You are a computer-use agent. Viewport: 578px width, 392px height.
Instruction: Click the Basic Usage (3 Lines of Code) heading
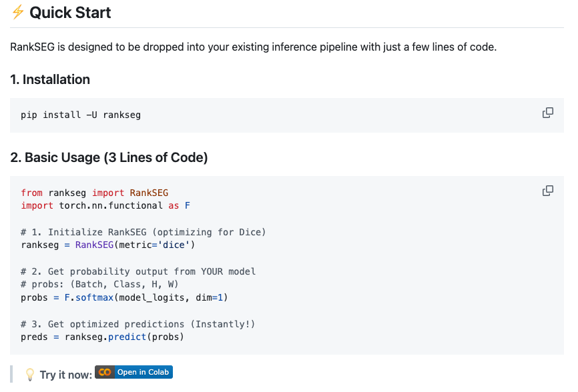click(109, 158)
